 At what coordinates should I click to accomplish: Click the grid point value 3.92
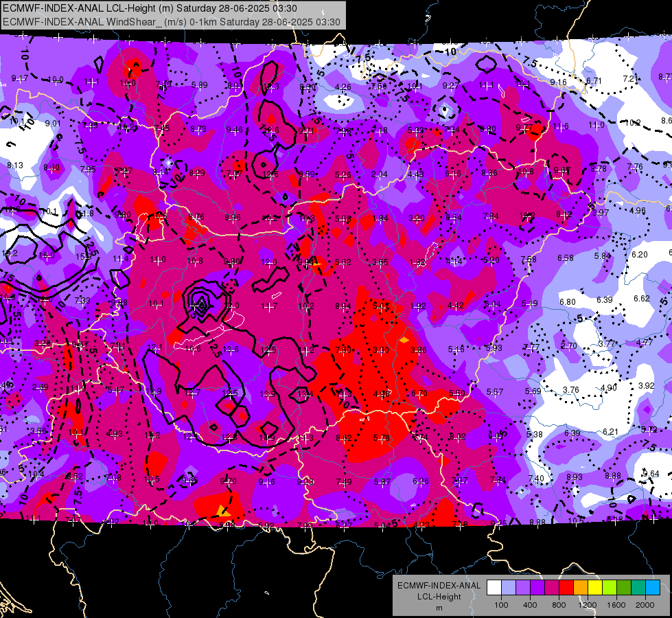click(647, 385)
